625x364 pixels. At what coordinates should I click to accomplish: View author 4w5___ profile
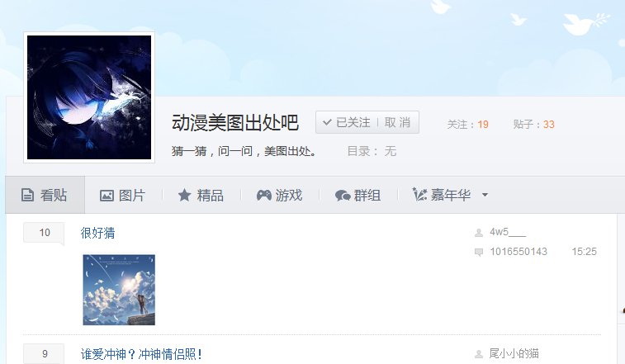pyautogui.click(x=508, y=232)
